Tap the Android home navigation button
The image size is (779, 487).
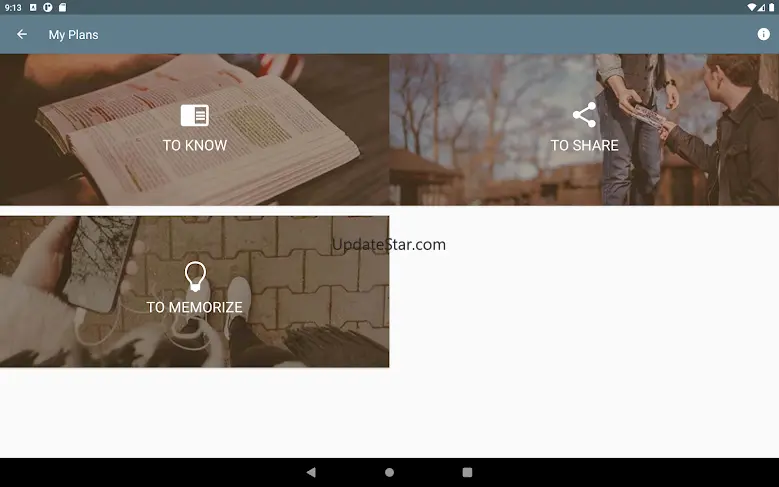[x=390, y=472]
